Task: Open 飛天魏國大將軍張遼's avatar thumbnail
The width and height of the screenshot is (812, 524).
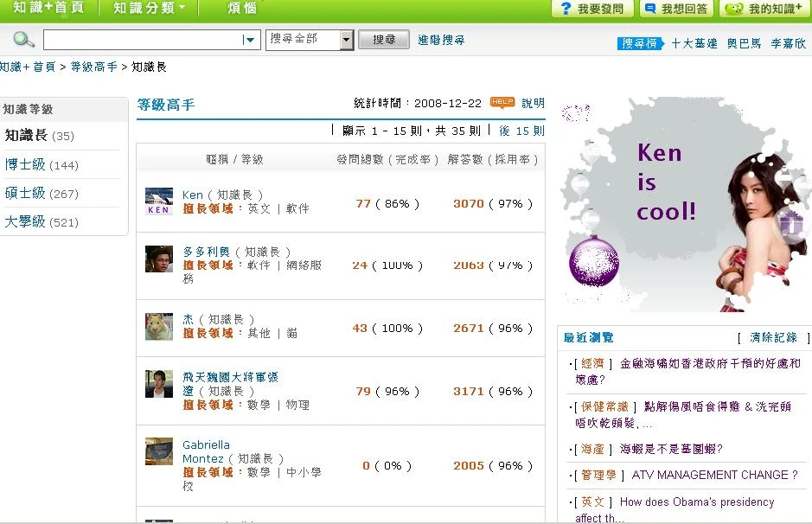Action: coord(159,384)
